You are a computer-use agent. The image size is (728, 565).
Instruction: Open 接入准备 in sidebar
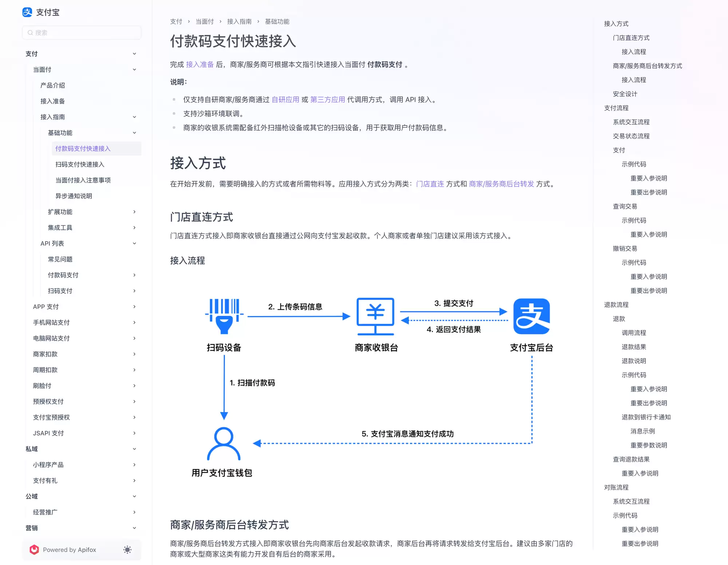pos(52,101)
